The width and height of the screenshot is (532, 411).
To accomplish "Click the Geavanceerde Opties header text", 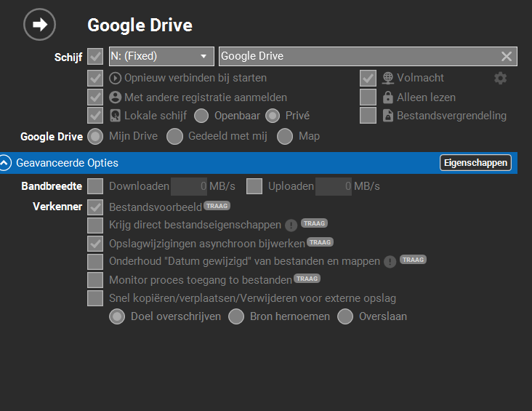I will 67,163.
